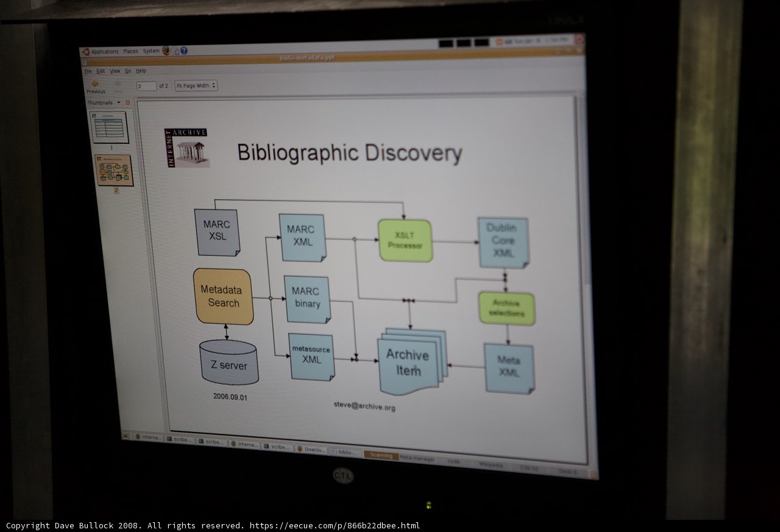Screen dimensions: 780x532
Task: Click the mail launcher icon beside Firefox
Action: (175, 51)
